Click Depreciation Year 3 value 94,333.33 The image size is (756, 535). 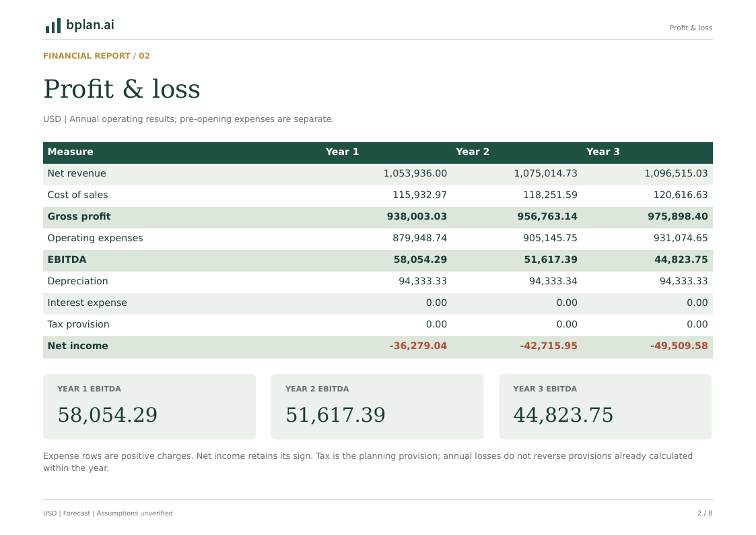(x=684, y=281)
